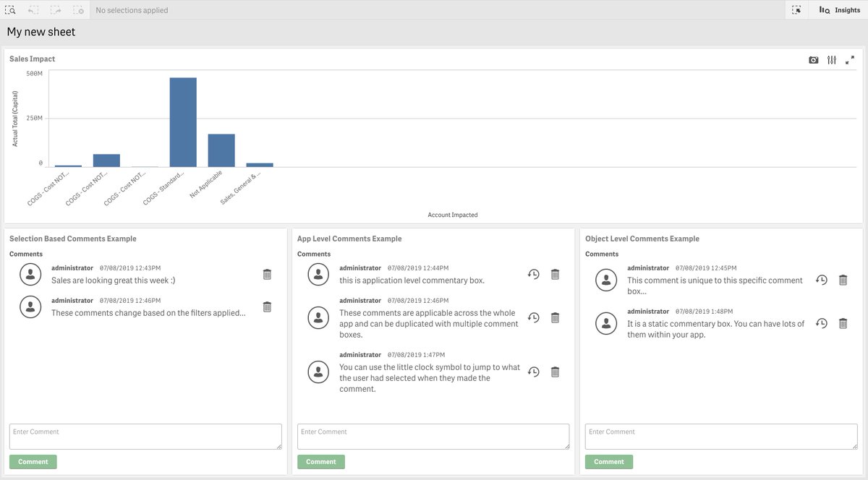
Task: Click the '07/08/2019 1:48PM' timestamp
Action: pos(705,312)
